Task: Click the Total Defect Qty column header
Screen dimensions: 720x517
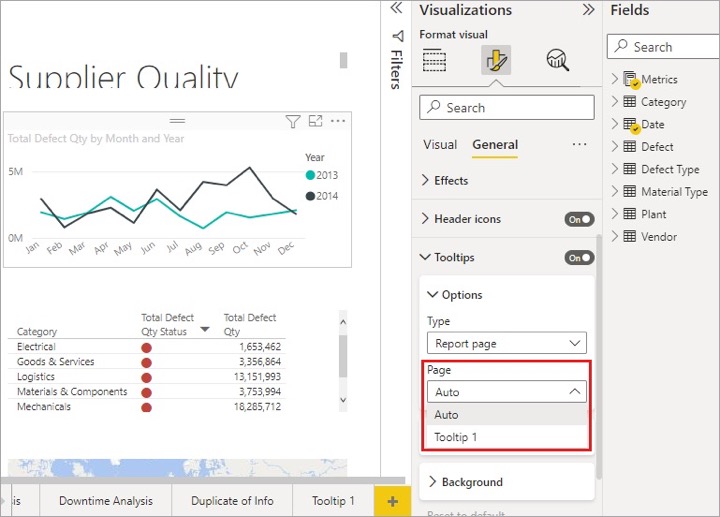Action: pos(250,324)
